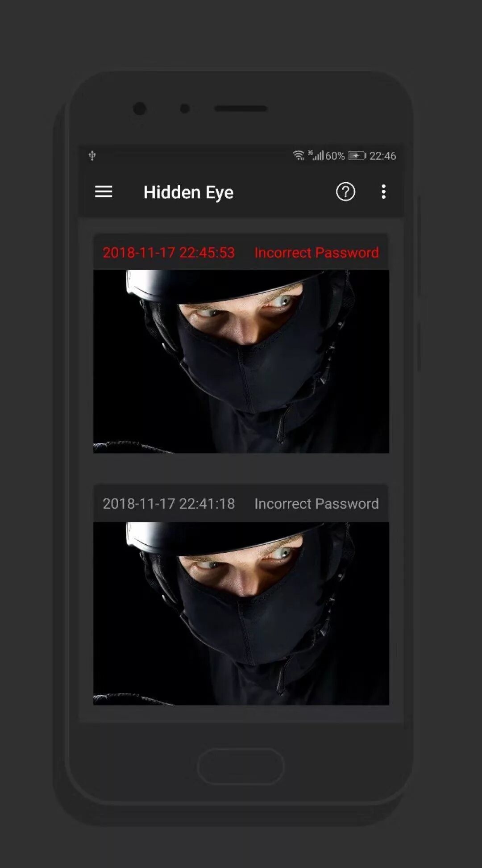The width and height of the screenshot is (482, 868).
Task: Tap the small proximity sensor dot
Action: [185, 108]
